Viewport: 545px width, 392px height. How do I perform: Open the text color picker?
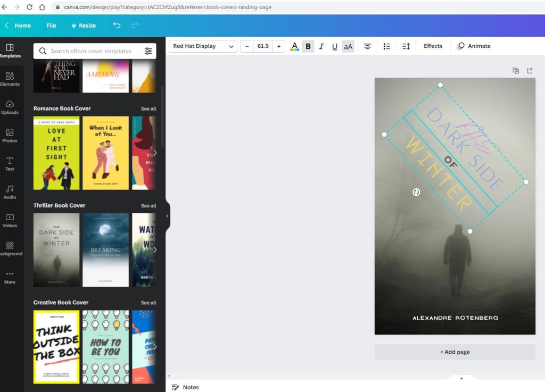point(294,46)
